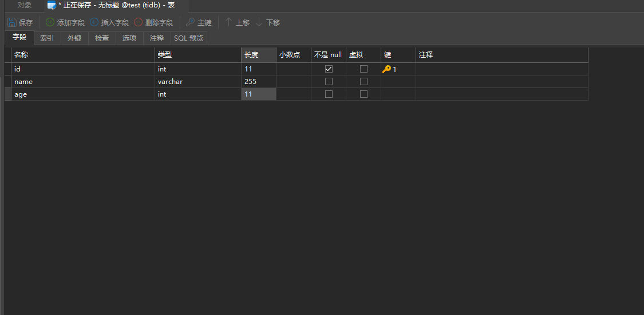This screenshot has width=644, height=315.
Task: Click the 'name' field name cell
Action: 83,82
